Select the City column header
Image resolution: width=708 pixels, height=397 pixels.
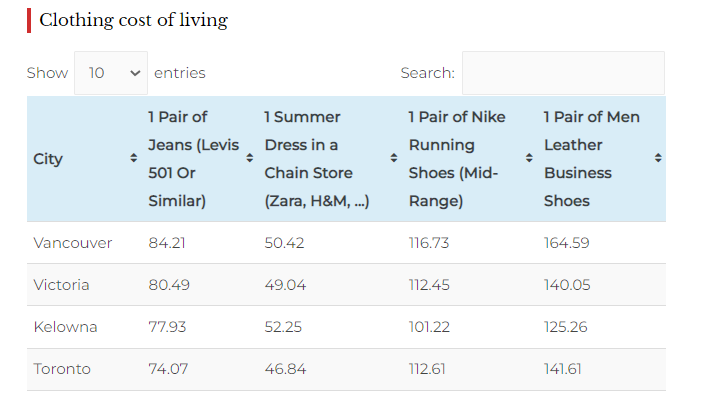pos(48,159)
